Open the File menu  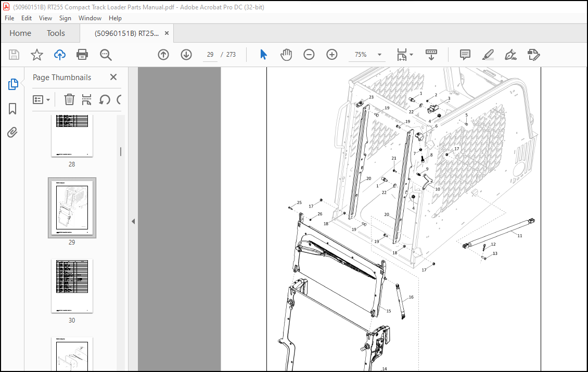9,18
